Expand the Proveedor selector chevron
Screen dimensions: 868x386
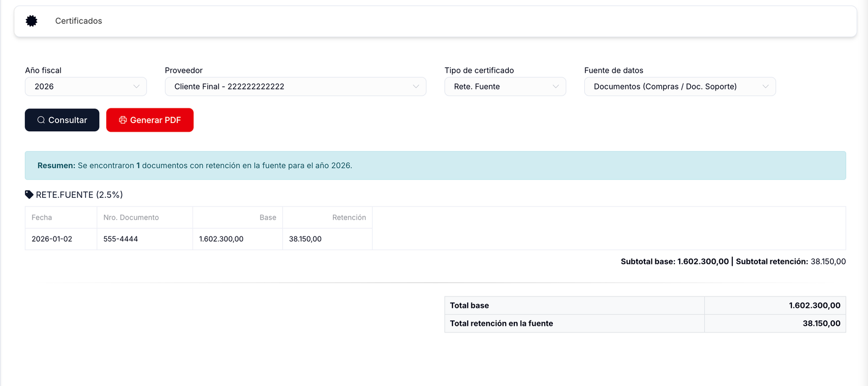(416, 87)
